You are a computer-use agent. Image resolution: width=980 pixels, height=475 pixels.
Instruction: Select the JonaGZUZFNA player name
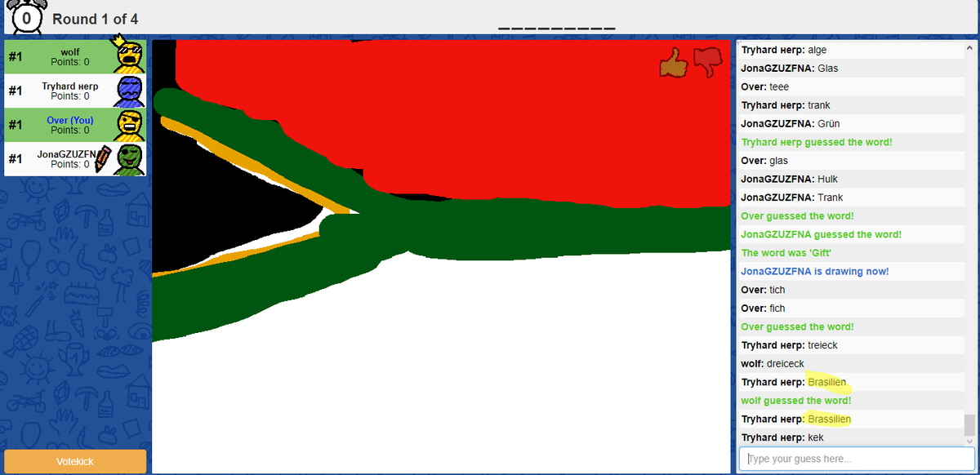67,153
